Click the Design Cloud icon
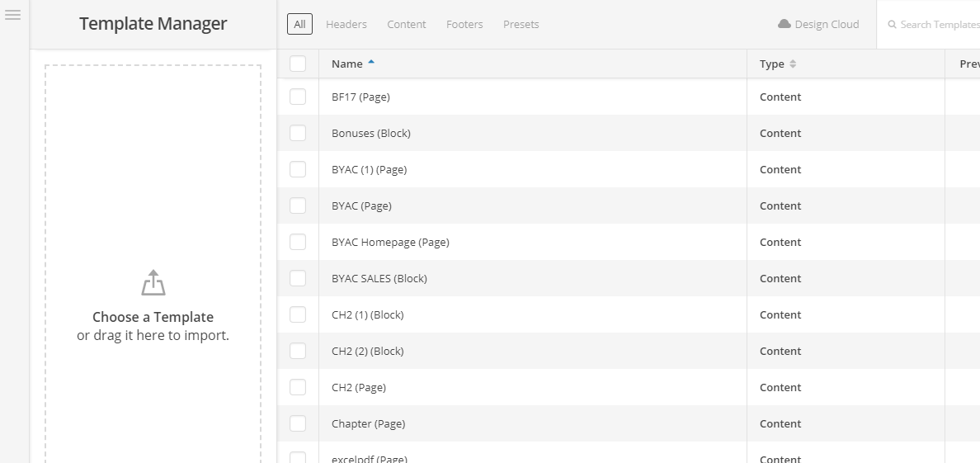 click(784, 24)
